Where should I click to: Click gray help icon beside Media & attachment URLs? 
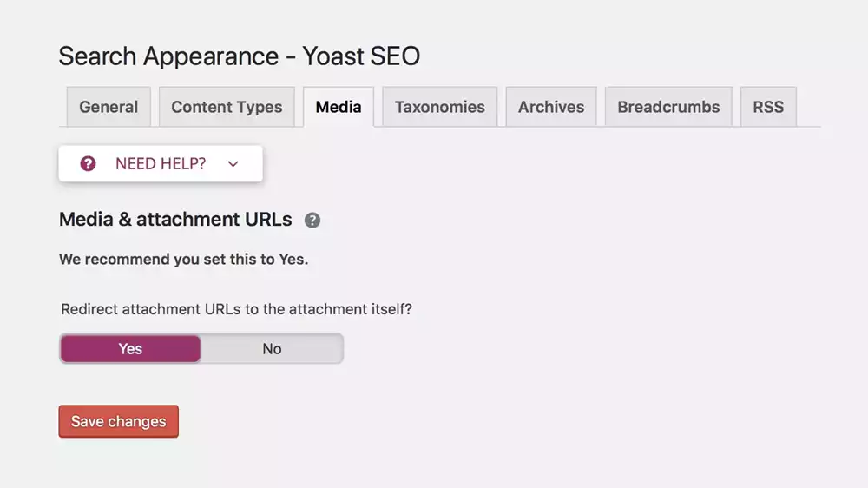click(312, 221)
